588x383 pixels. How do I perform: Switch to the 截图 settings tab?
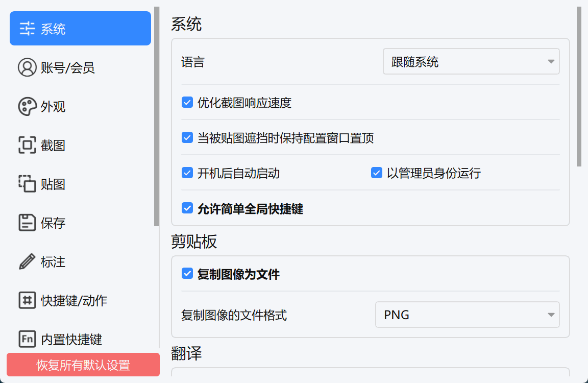click(x=53, y=146)
